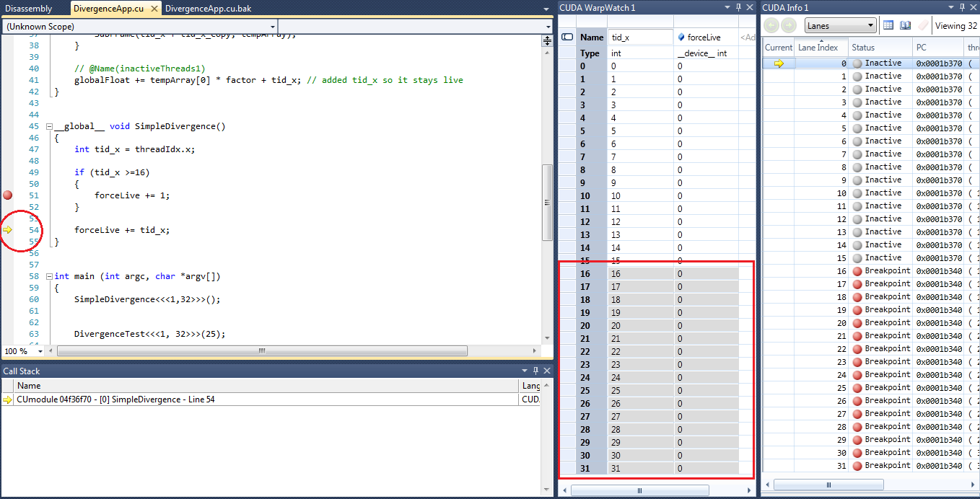
Task: Pin the Call Stack panel
Action: [x=535, y=371]
